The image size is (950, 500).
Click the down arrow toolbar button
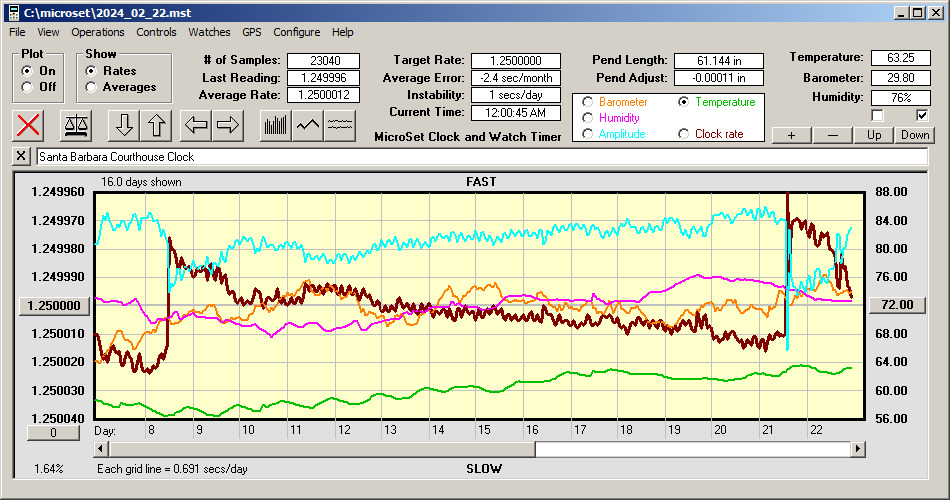(x=124, y=125)
